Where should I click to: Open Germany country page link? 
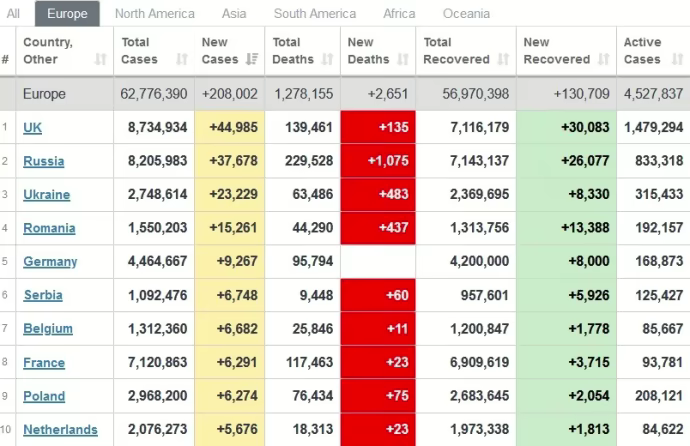[50, 262]
